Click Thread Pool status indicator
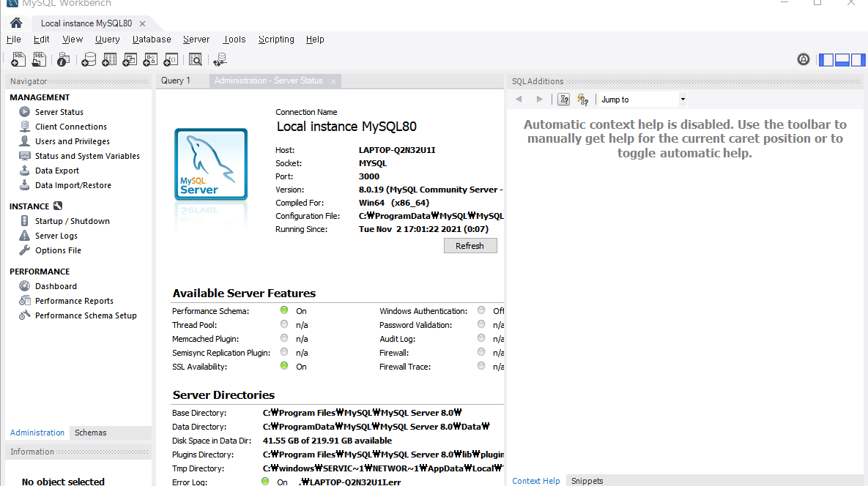This screenshot has height=486, width=868. 284,324
